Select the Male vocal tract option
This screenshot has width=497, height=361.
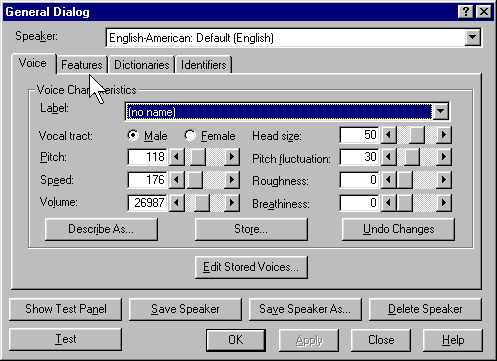[x=147, y=136]
